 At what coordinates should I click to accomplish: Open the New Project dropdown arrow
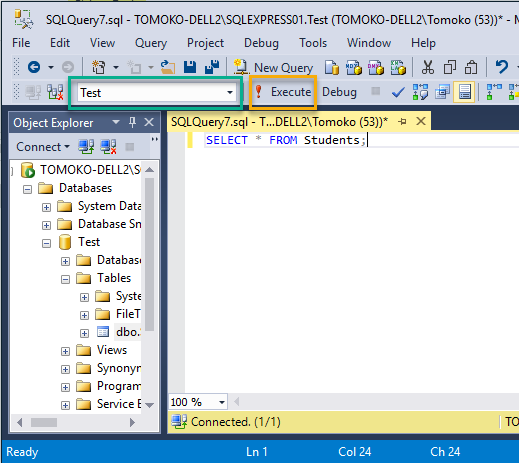tap(116, 68)
